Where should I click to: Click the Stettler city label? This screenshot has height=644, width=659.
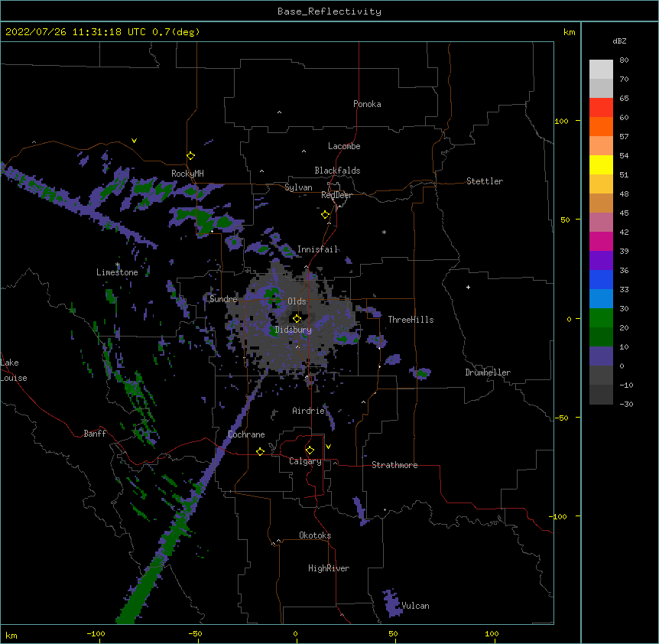485,181
